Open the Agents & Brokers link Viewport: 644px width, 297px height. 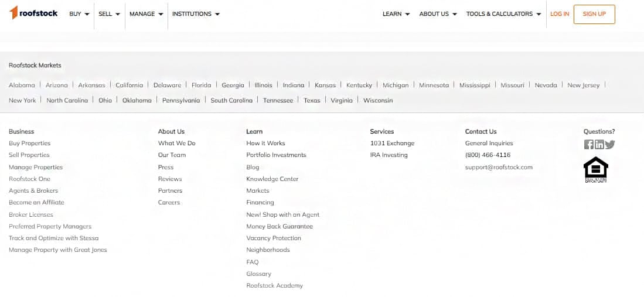point(33,190)
